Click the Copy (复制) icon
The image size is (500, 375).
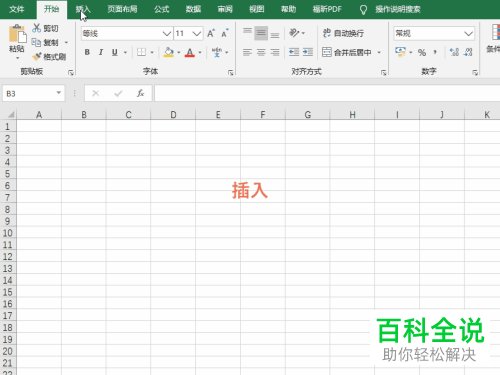36,42
